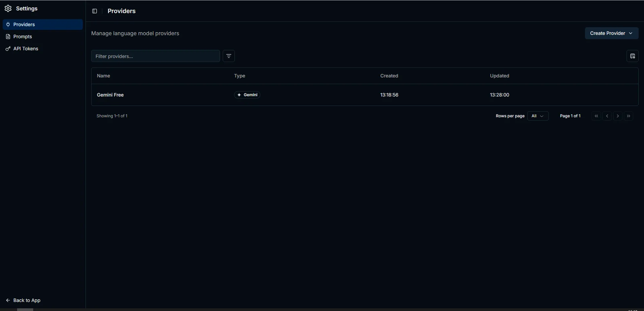The image size is (644, 311).
Task: Toggle the sidebar panel icon
Action: tap(95, 11)
